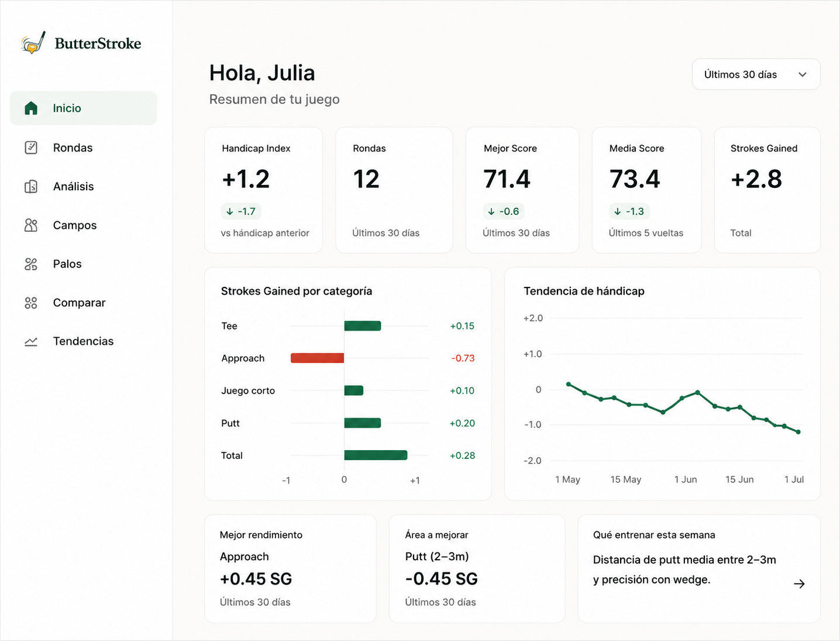Select the Comparar four-circles icon
Image resolution: width=840 pixels, height=641 pixels.
click(x=31, y=303)
